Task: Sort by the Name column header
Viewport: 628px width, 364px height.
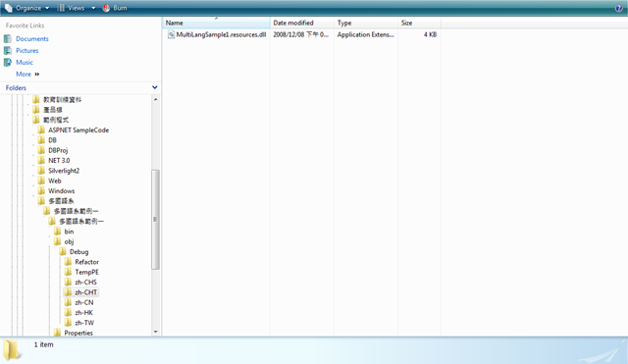Action: [x=216, y=23]
